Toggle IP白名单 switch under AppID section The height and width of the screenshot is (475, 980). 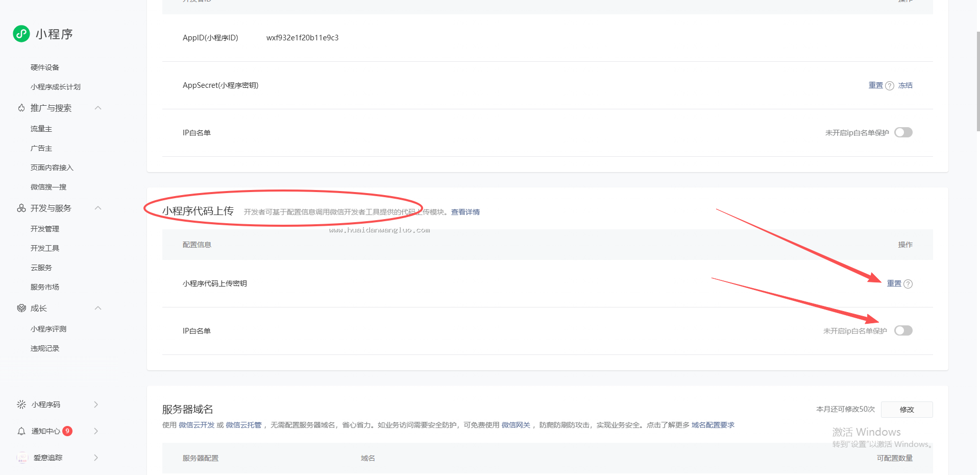[903, 133]
